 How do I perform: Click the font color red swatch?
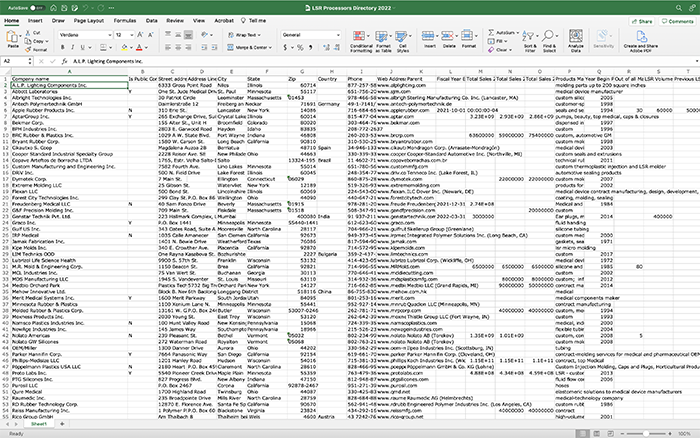coord(136,47)
